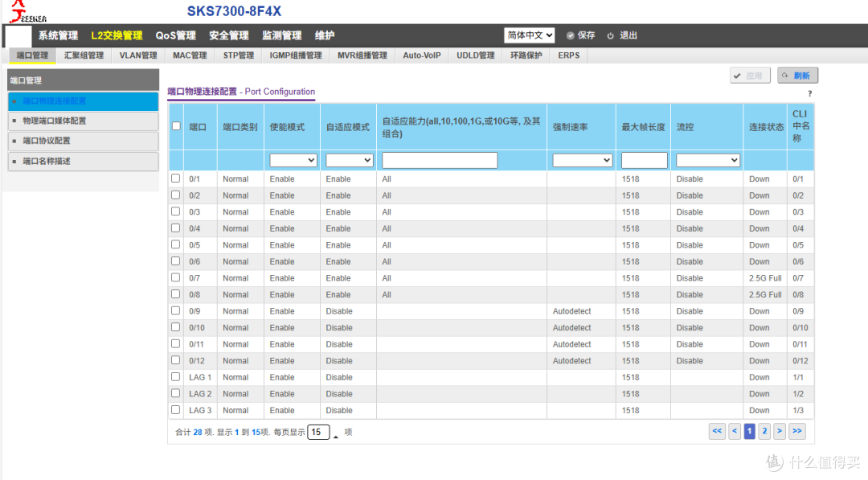The width and height of the screenshot is (868, 480).
Task: Open the 强制速率 filter dropdown
Action: coord(583,160)
